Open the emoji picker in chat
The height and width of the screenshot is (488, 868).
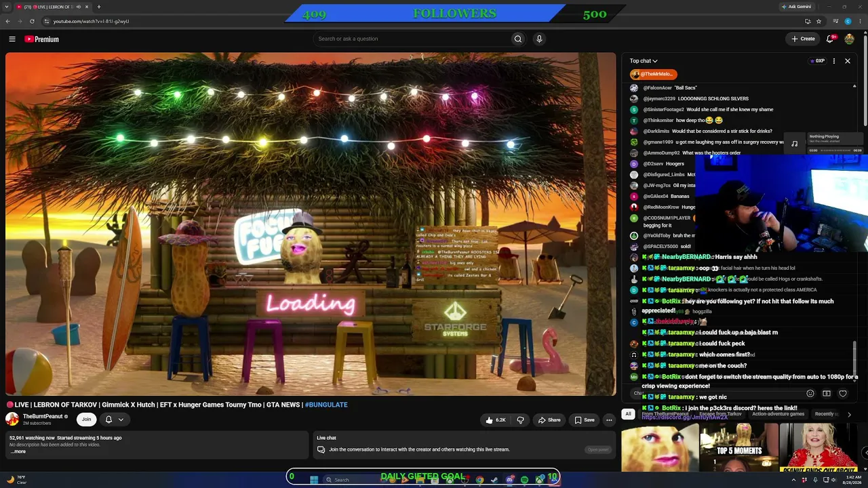point(810,393)
